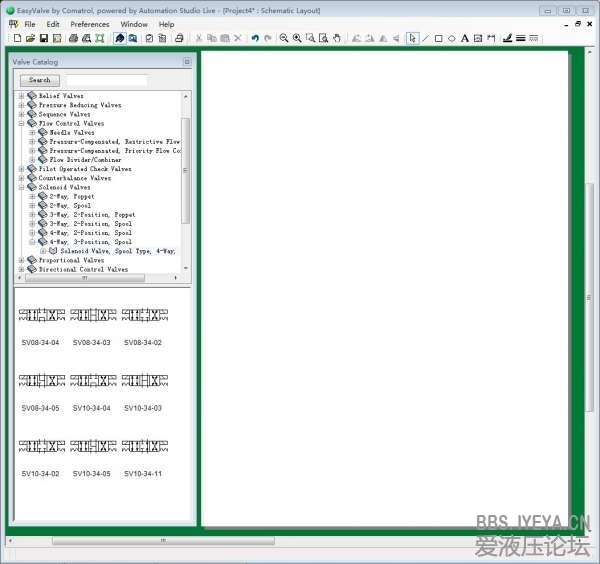Open the Preferences menu
This screenshot has width=600, height=564.
90,24
